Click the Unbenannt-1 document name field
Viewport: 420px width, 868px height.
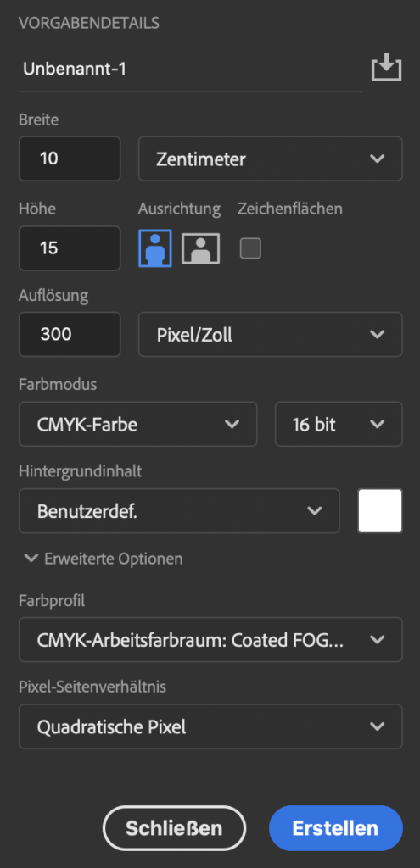tap(191, 69)
